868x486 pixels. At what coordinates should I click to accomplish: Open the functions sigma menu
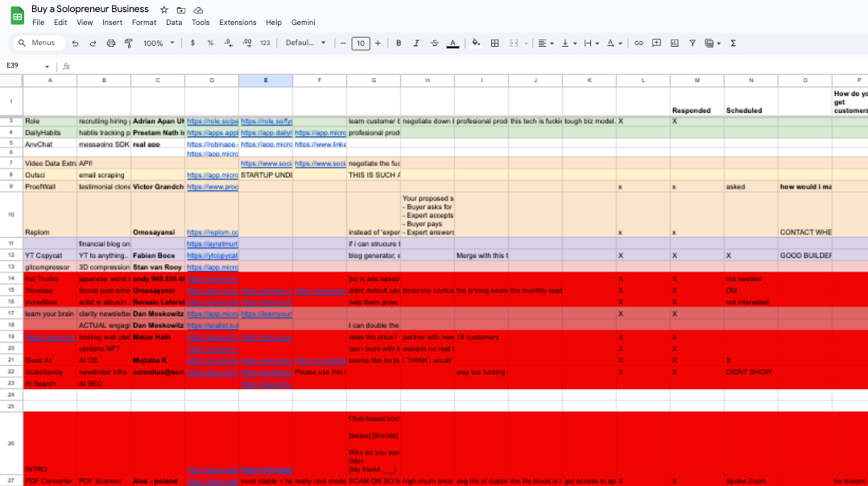(x=733, y=44)
